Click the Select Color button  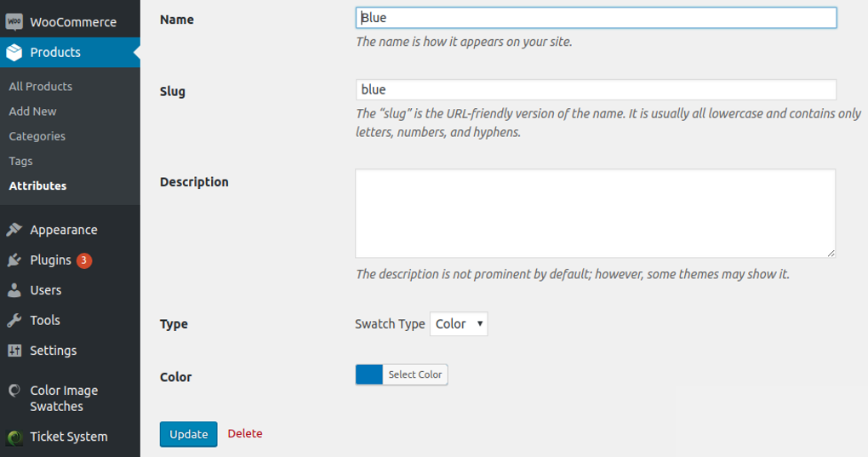[415, 374]
